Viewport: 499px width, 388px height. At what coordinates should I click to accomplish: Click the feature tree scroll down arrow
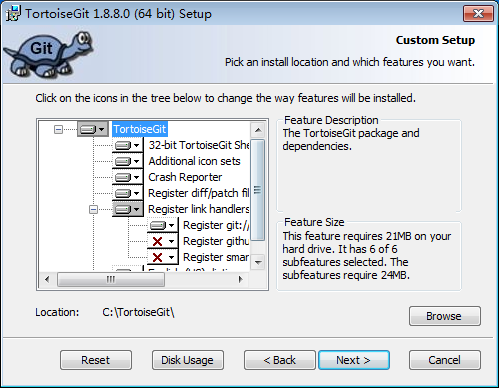[258, 263]
